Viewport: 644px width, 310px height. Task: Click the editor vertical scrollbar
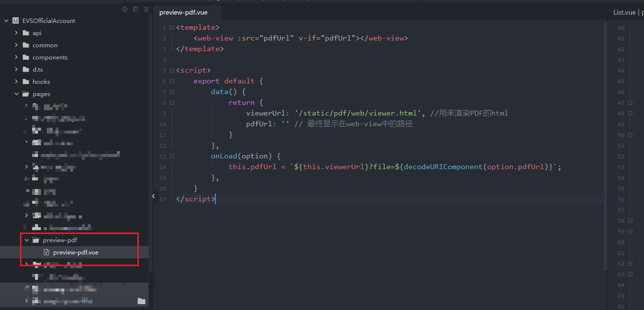tap(605, 146)
